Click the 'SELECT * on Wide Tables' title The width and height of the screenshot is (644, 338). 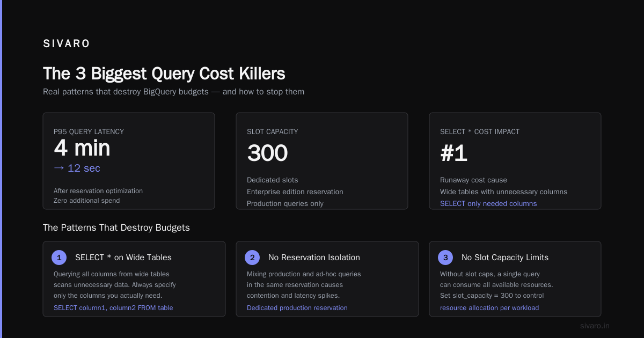coord(123,258)
